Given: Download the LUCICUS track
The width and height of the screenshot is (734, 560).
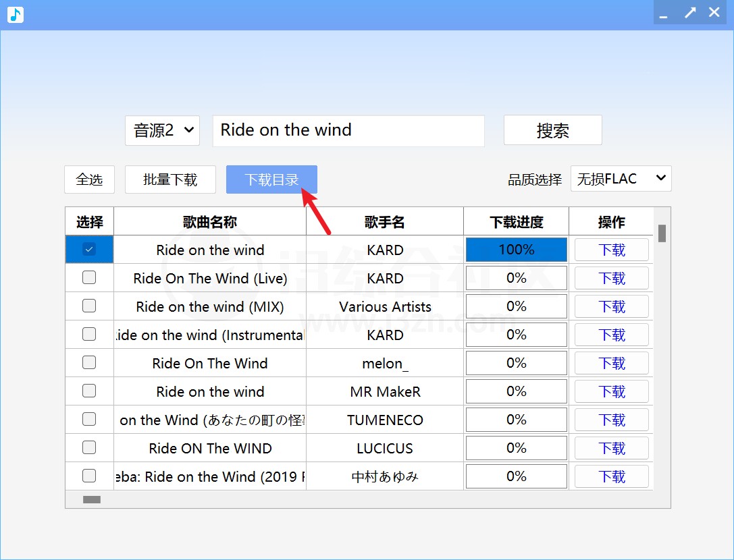Looking at the screenshot, I should tap(612, 448).
